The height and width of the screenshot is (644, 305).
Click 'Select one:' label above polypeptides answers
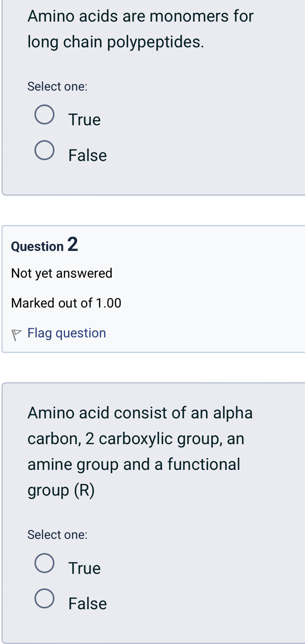click(x=57, y=86)
